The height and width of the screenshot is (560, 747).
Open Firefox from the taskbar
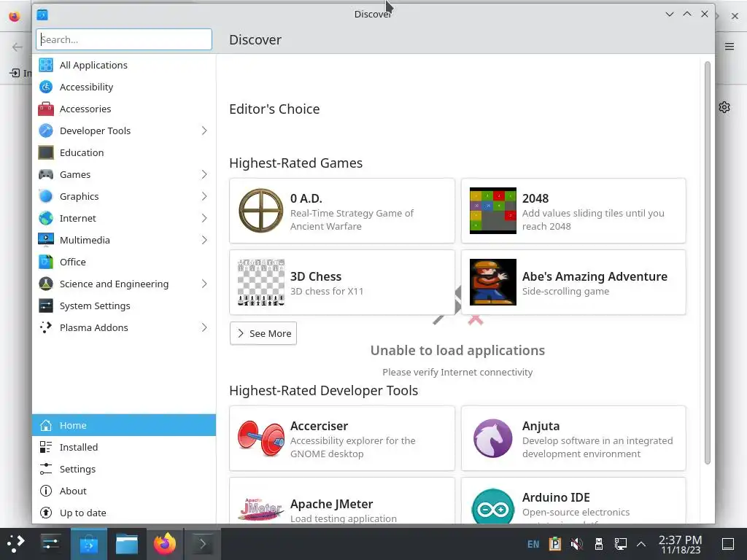pos(165,544)
